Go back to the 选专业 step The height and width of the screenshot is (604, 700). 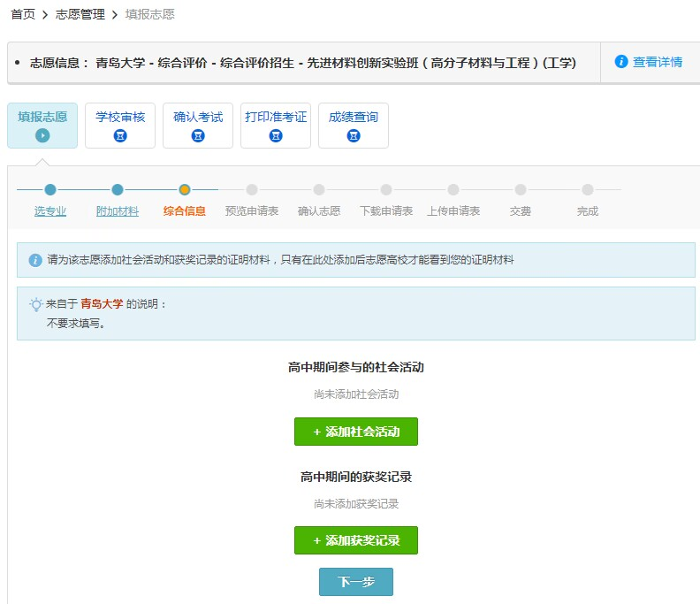point(50,211)
